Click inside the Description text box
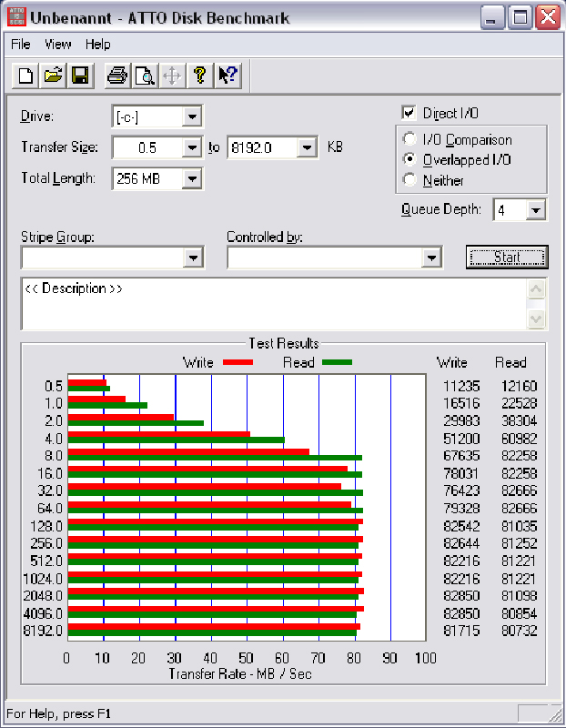Image resolution: width=566 pixels, height=728 pixels. click(274, 304)
